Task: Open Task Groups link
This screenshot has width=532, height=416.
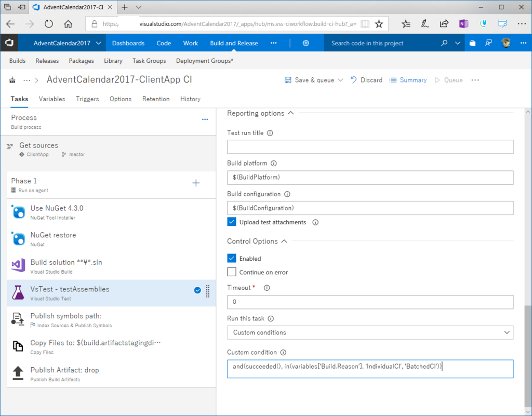Action: (x=149, y=61)
